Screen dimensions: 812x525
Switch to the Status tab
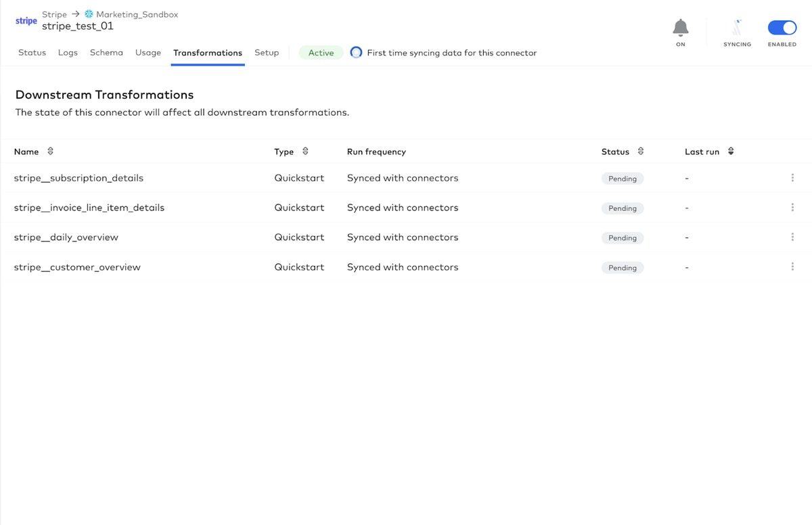(32, 53)
